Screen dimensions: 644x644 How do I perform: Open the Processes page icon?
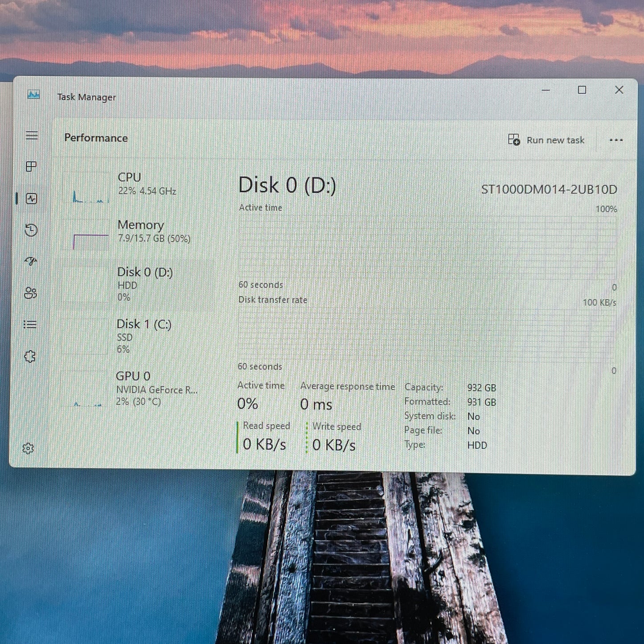[x=31, y=167]
